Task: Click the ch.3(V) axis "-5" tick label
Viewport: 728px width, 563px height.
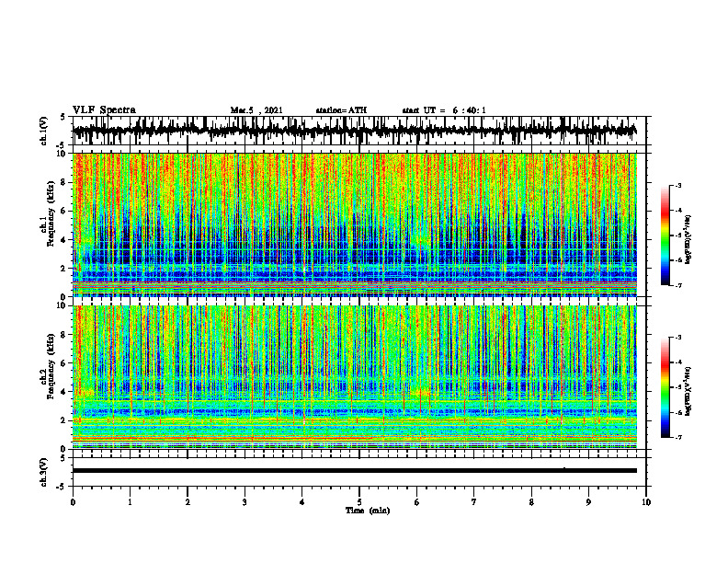Action: click(61, 487)
